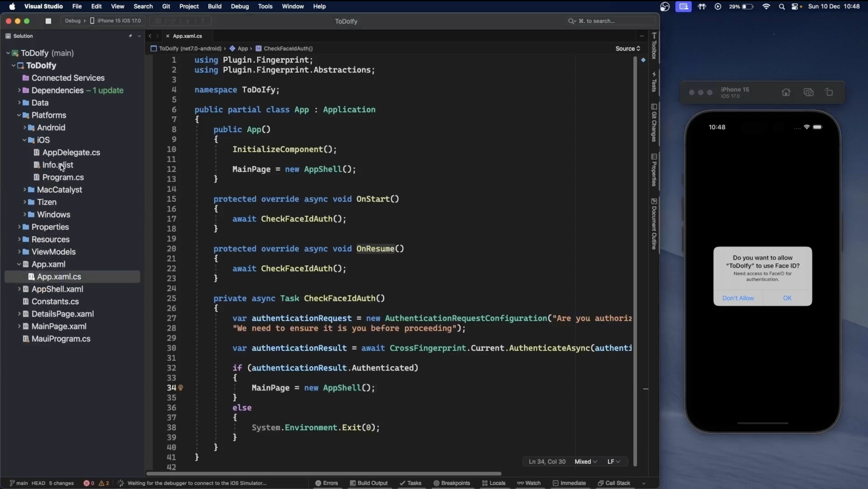Open the Mixed indentation dropdown
The height and width of the screenshot is (489, 868).
pyautogui.click(x=586, y=461)
